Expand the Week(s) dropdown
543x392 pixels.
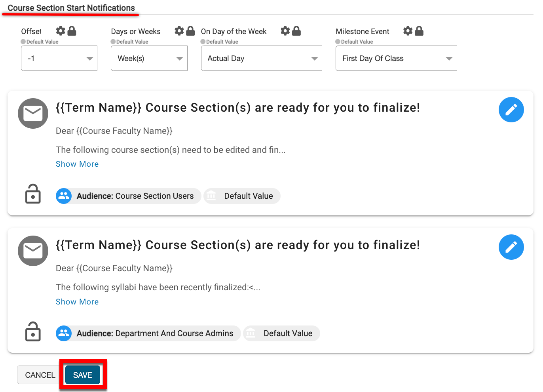click(149, 58)
